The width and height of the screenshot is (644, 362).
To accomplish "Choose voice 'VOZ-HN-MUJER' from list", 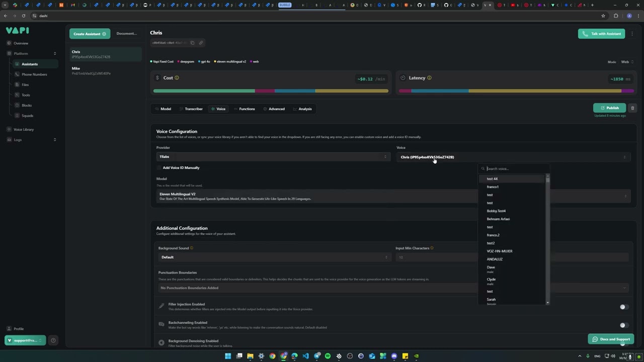I will [x=500, y=251].
